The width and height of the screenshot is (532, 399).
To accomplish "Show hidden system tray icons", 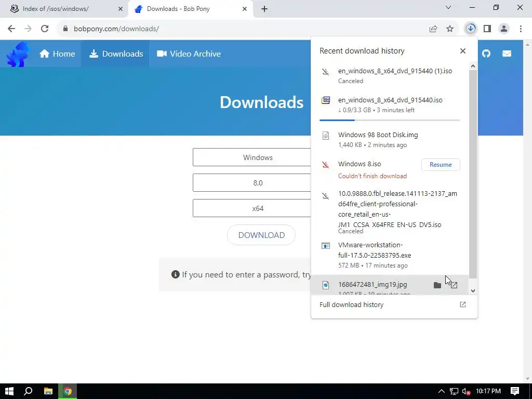I will point(442,391).
